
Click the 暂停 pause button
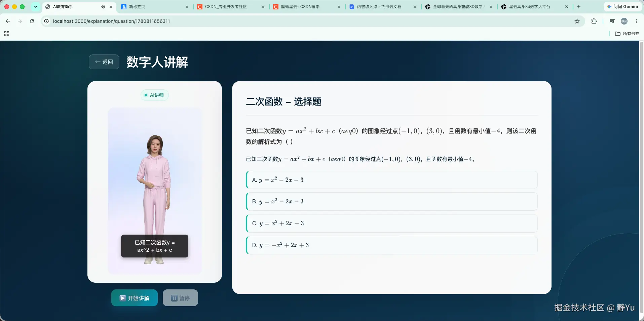tap(180, 298)
